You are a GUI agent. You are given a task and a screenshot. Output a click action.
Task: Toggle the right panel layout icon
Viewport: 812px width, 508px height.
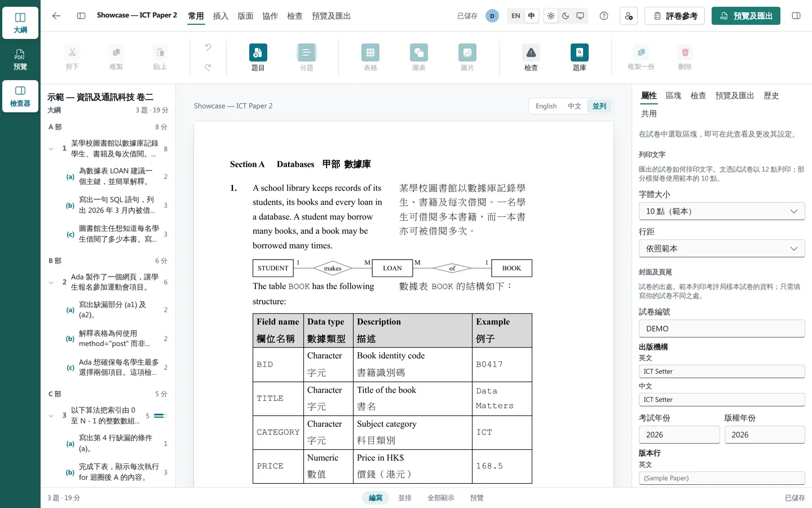(796, 16)
